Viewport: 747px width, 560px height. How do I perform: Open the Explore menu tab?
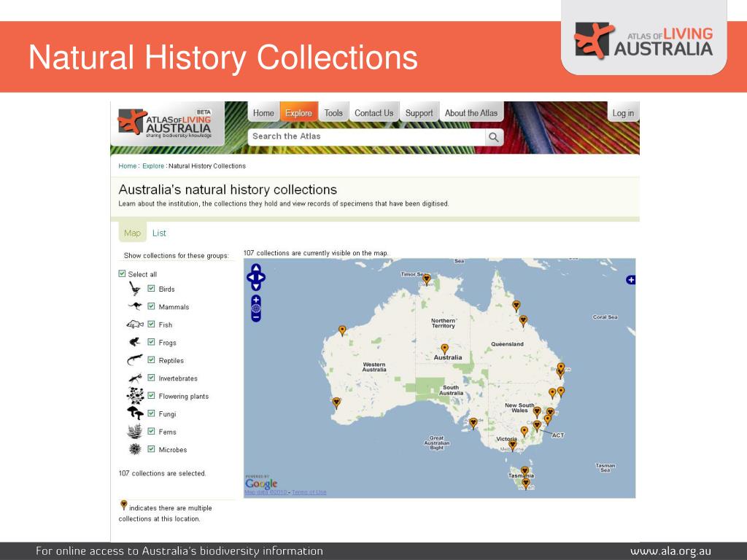coord(298,113)
